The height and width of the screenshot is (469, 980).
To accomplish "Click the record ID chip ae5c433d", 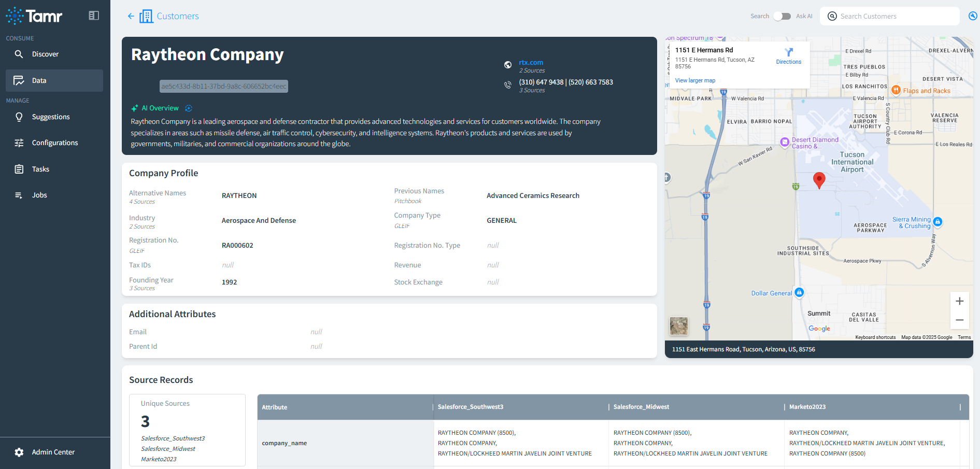I will (x=224, y=87).
